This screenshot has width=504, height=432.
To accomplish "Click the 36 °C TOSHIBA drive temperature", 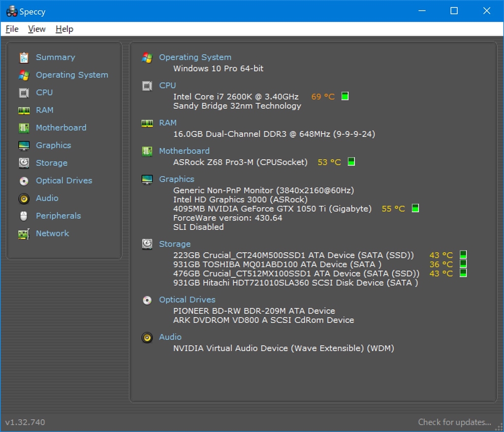I will [x=441, y=265].
